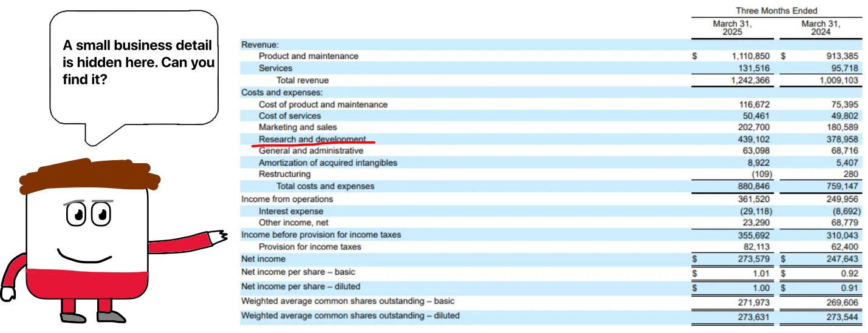Click the "Revenue:" section label
This screenshot has height=333, width=868.
point(260,44)
